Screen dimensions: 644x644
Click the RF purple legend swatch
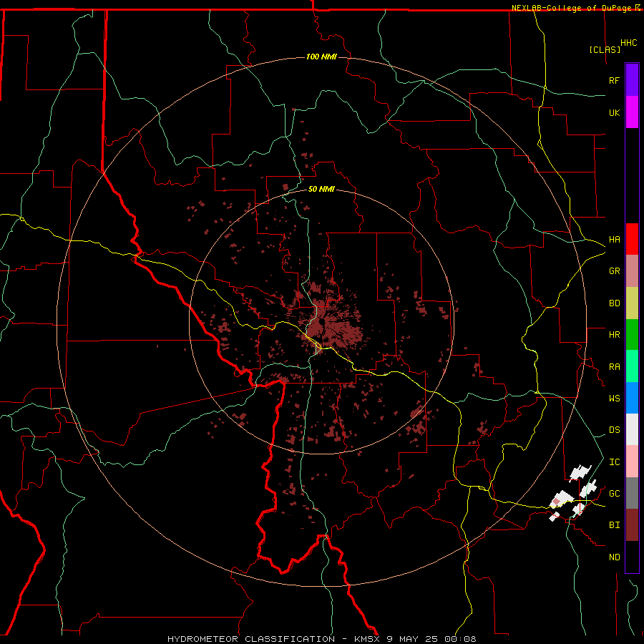632,80
